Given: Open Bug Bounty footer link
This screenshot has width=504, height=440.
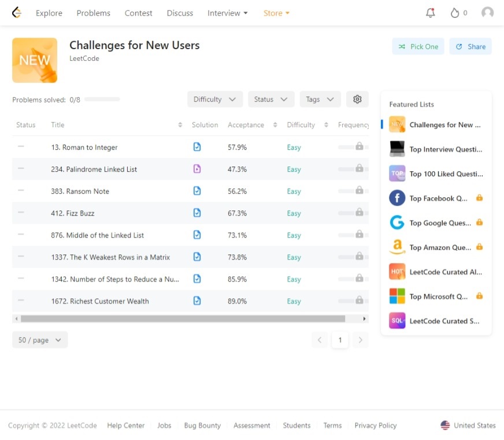Looking at the screenshot, I should pyautogui.click(x=202, y=425).
